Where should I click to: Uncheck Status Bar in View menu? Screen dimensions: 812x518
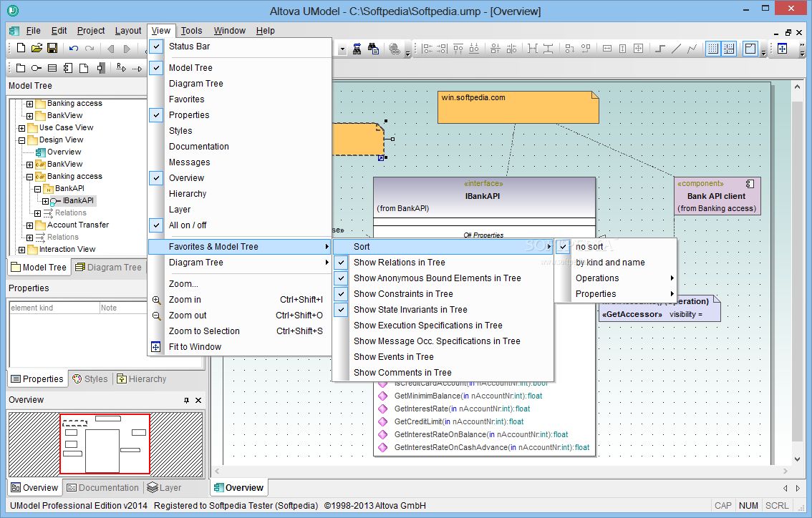tap(240, 47)
